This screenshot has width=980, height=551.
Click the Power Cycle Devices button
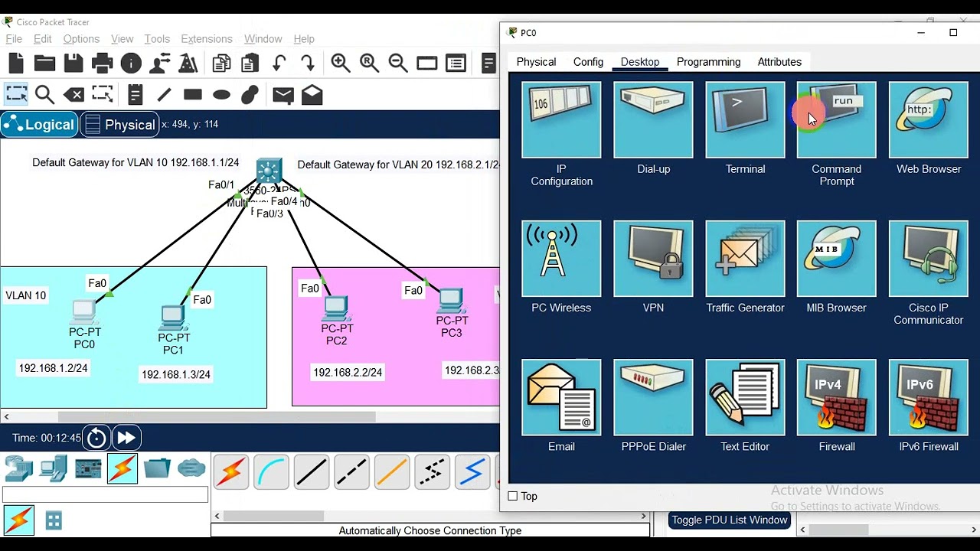[96, 438]
